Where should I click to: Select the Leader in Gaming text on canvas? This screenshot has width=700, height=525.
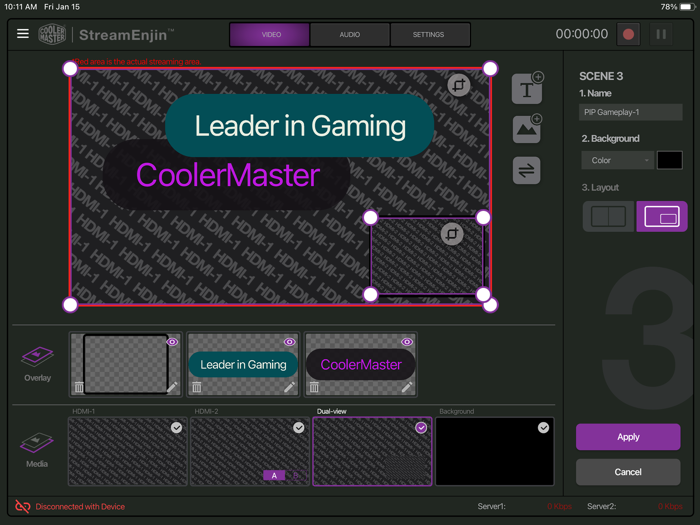[300, 125]
